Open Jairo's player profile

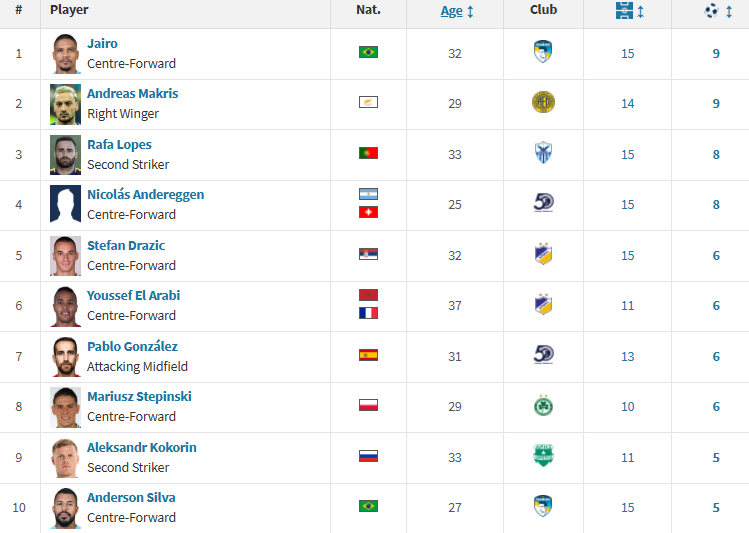click(102, 44)
